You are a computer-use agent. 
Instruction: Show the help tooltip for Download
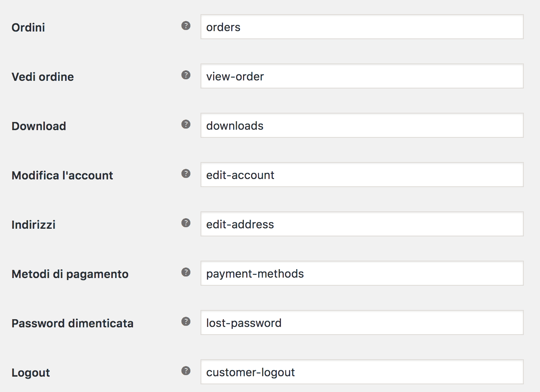point(186,124)
